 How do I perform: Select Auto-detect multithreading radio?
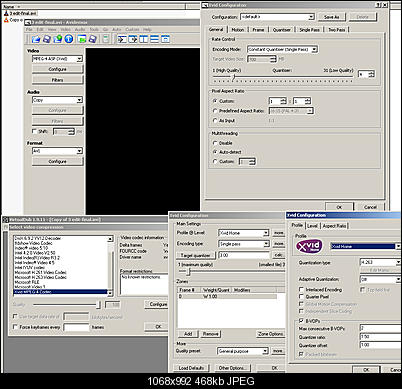coord(215,152)
